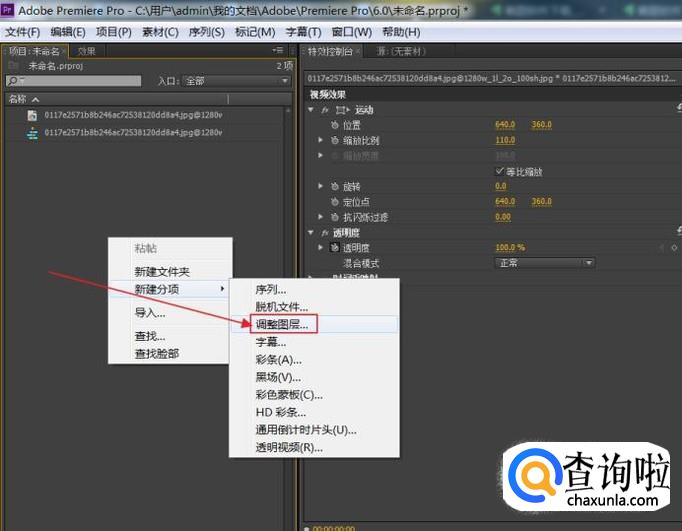Choose 导入... in context menu

150,313
